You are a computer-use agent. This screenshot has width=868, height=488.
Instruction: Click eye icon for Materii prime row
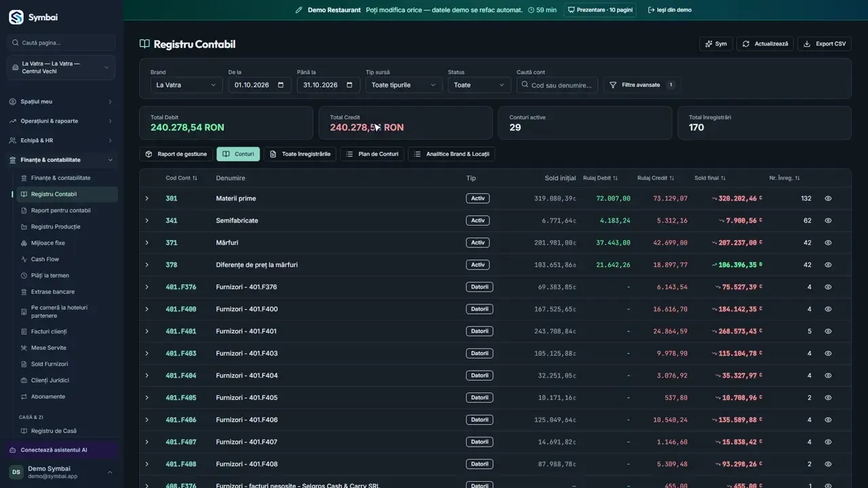pos(828,199)
